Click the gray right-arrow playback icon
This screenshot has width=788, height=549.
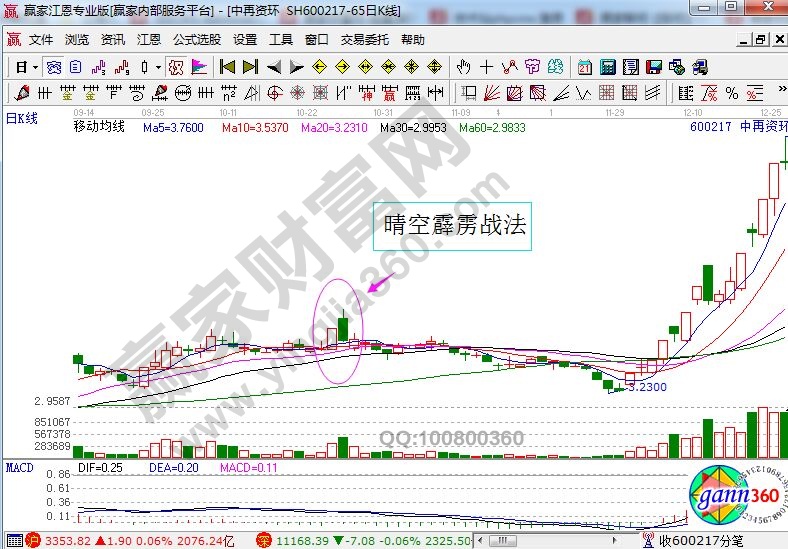click(x=296, y=67)
